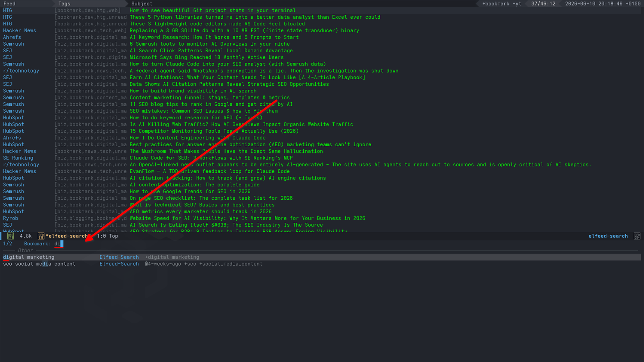Open entry about beautiful Git project stats
Screen dimensions: 644x362
(x=213, y=11)
